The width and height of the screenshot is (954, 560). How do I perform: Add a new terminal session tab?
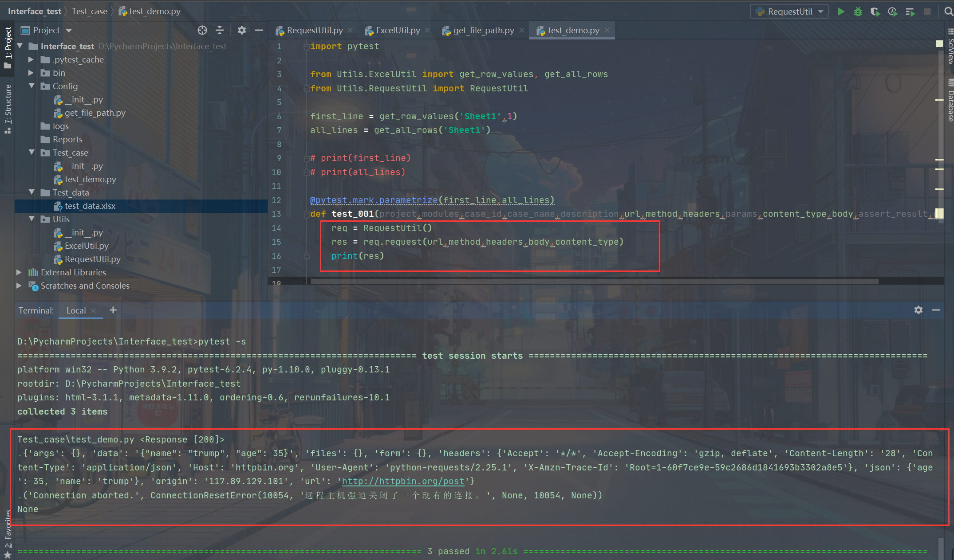pyautogui.click(x=113, y=310)
